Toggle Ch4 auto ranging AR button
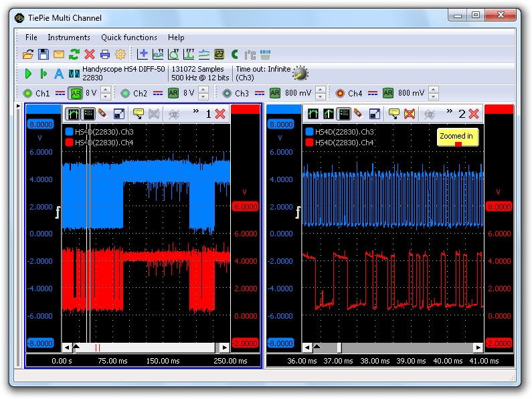Image resolution: width=532 pixels, height=399 pixels. pyautogui.click(x=388, y=93)
